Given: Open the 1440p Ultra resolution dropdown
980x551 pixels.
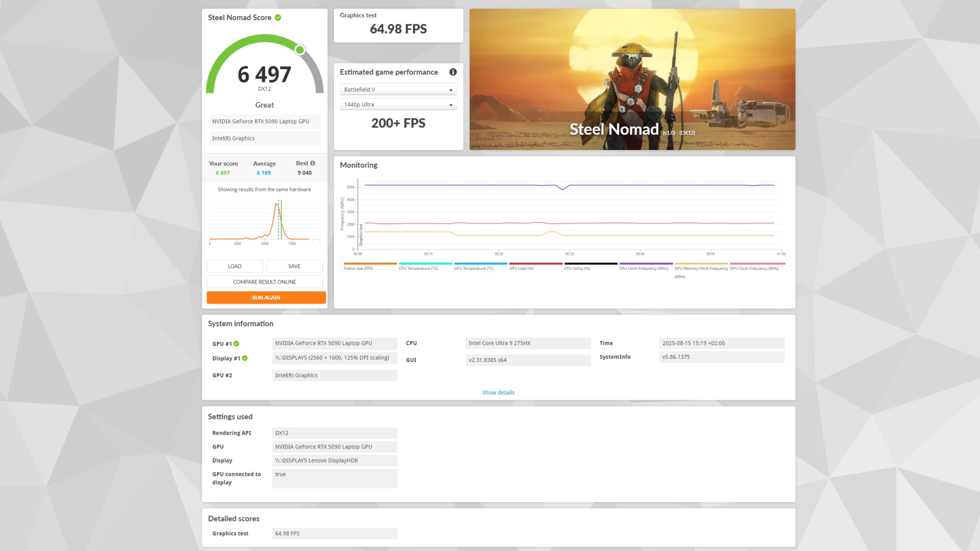Looking at the screenshot, I should click(398, 104).
